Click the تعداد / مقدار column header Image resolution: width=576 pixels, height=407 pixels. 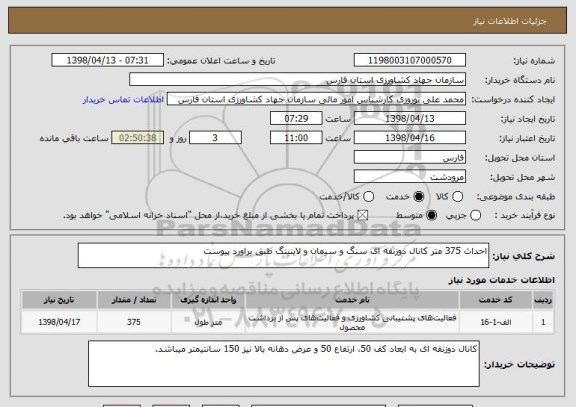tap(134, 300)
